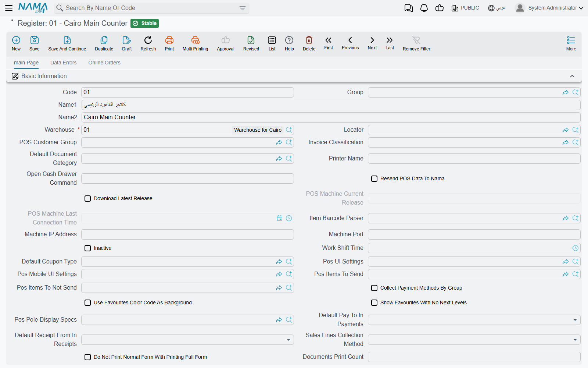Open Default Receipt From In Receipts dropdown
The width and height of the screenshot is (588, 368).
click(187, 340)
